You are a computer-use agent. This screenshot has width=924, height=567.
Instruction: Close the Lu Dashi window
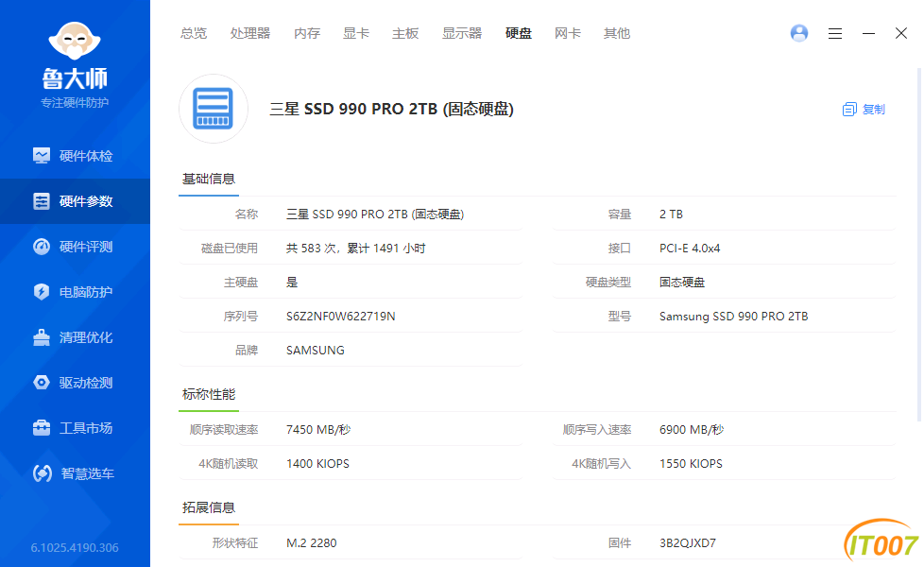tap(901, 33)
